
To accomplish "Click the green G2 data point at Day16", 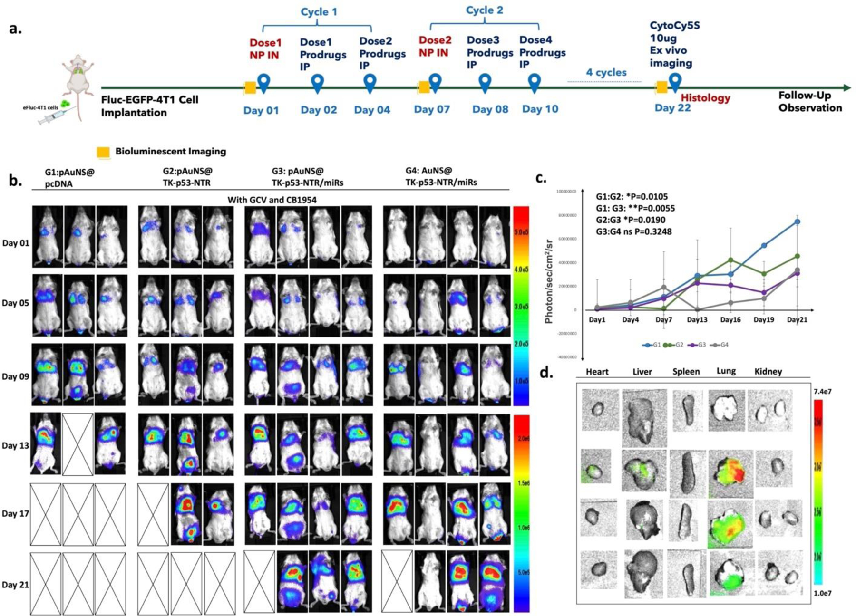I will [730, 260].
